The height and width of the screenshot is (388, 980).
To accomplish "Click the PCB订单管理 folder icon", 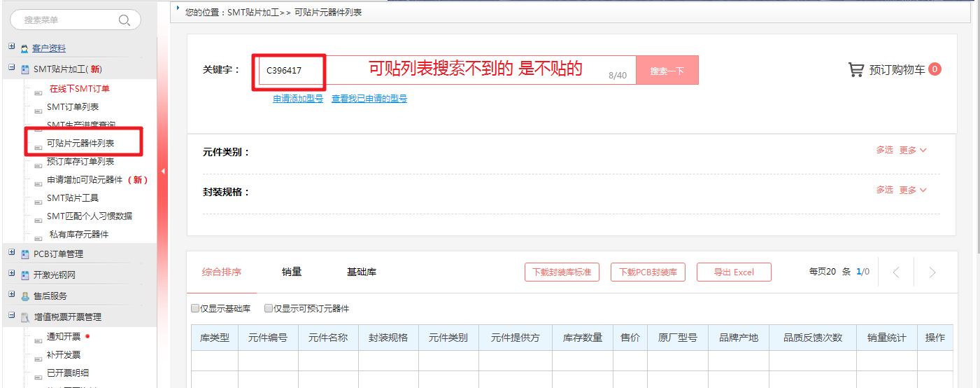I will (x=25, y=254).
